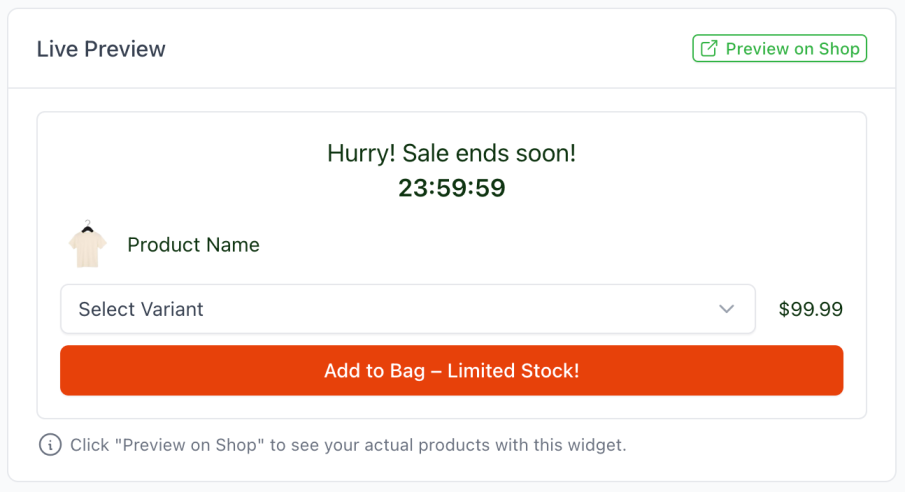905x492 pixels.
Task: Click the "Select Variant" placeholder text
Action: click(x=141, y=309)
